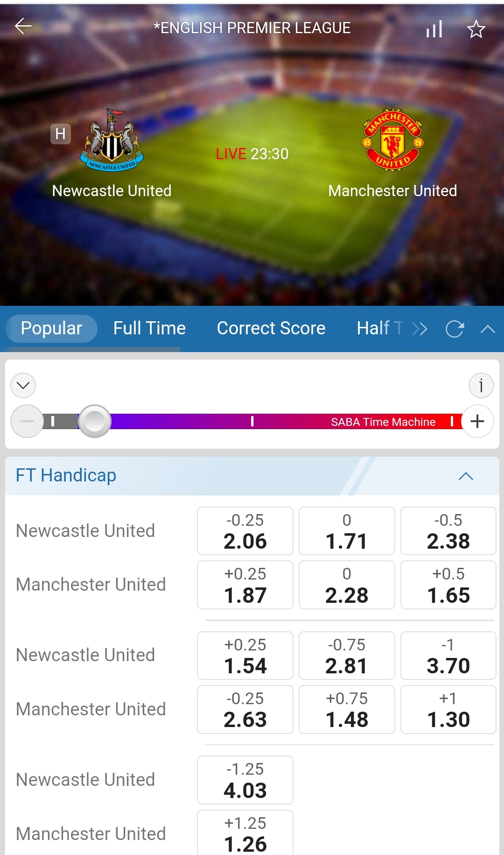Click the refresh odds icon

coord(455,329)
